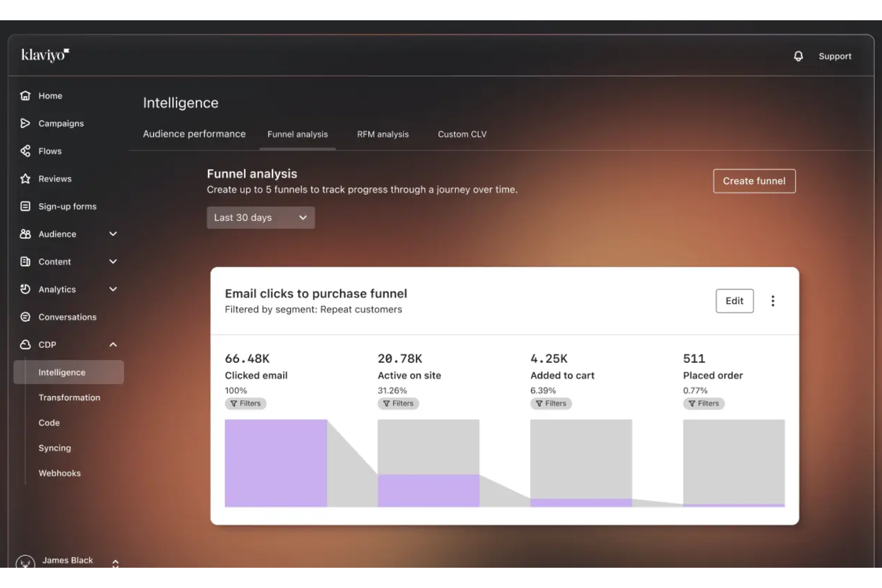Open the Filters chip under Clicked email
882x588 pixels.
[x=246, y=403]
